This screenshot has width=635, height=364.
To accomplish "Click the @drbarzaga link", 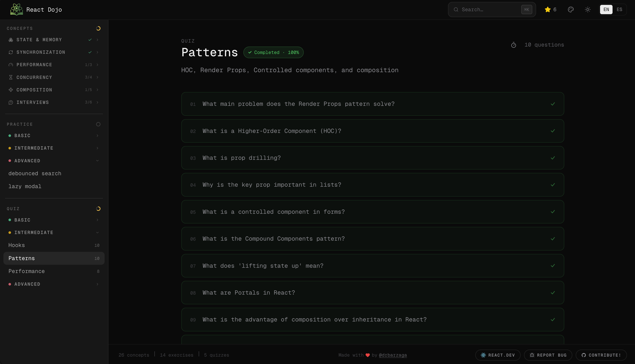I will point(393,355).
